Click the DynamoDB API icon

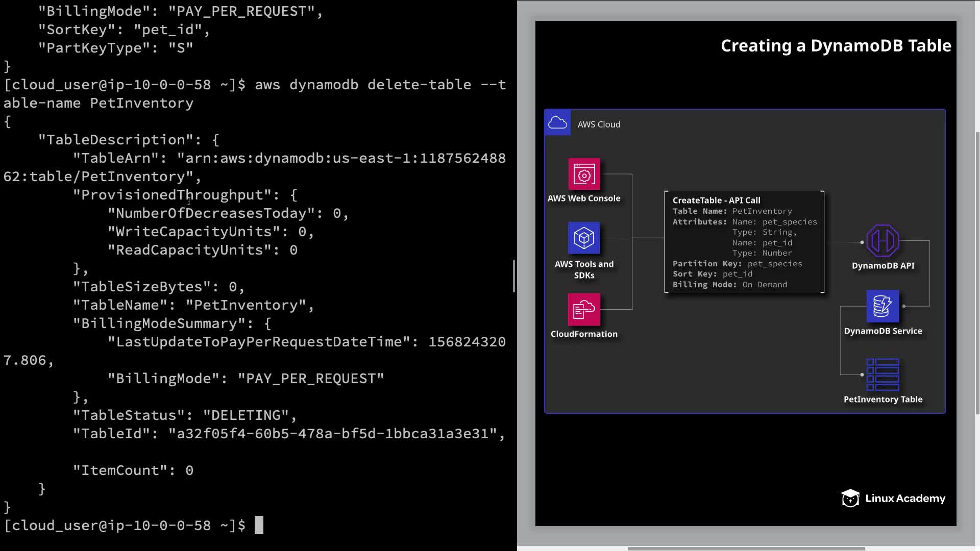tap(883, 241)
